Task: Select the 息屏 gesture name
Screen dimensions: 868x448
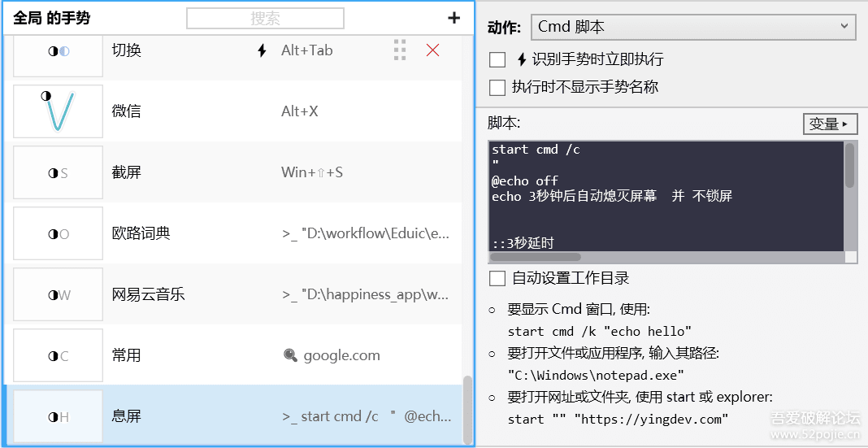Action: [126, 415]
